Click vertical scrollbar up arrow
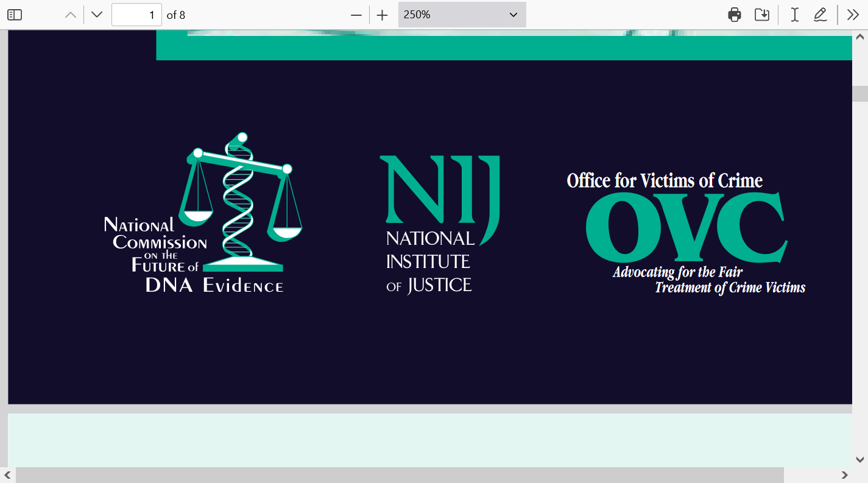This screenshot has width=868, height=483. (x=860, y=37)
